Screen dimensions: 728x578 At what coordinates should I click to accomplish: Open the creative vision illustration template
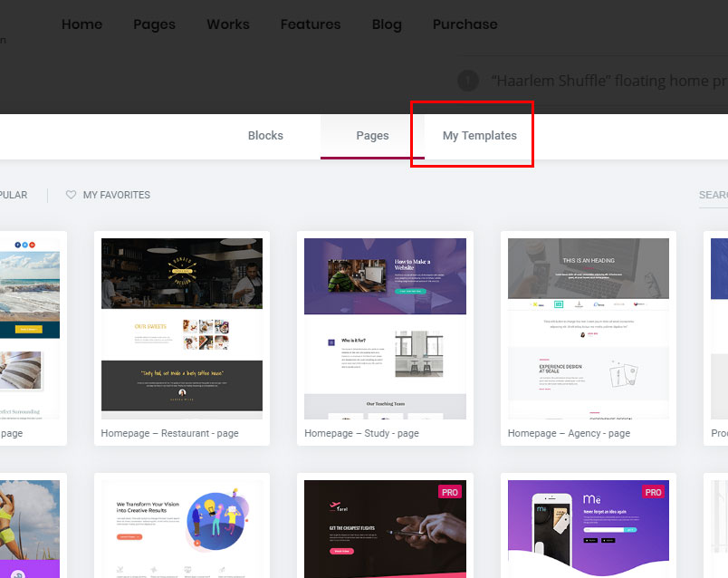tap(182, 529)
